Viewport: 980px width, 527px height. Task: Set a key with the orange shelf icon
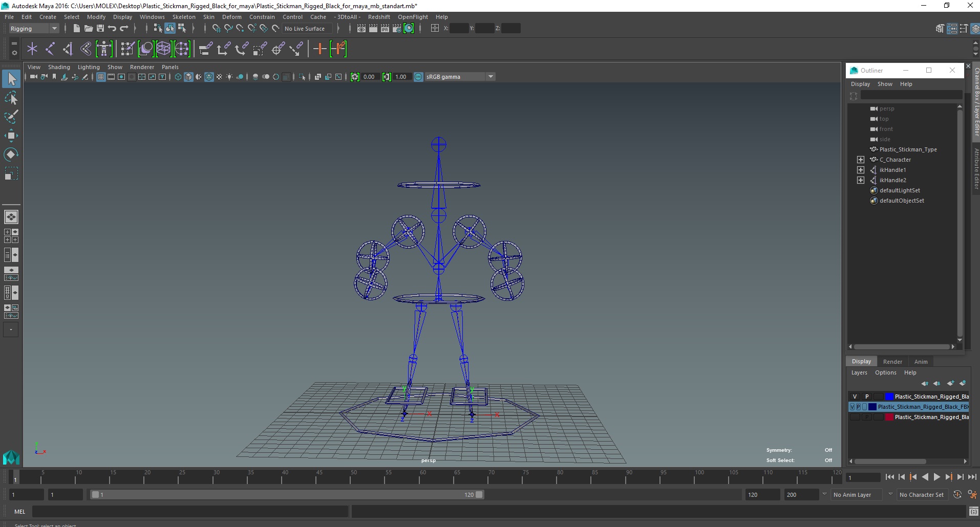(320, 49)
